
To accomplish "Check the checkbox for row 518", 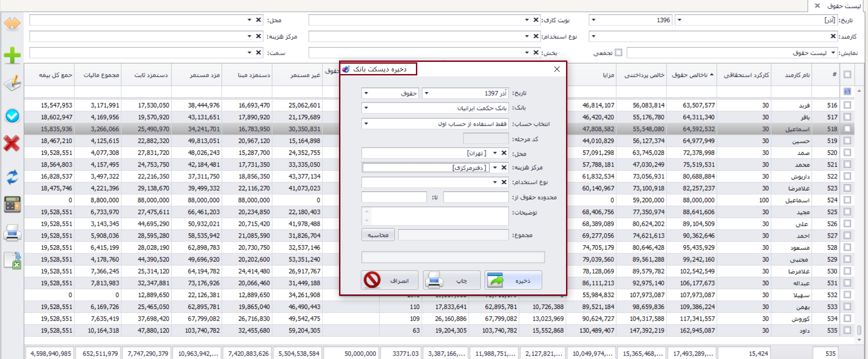I will (x=847, y=129).
